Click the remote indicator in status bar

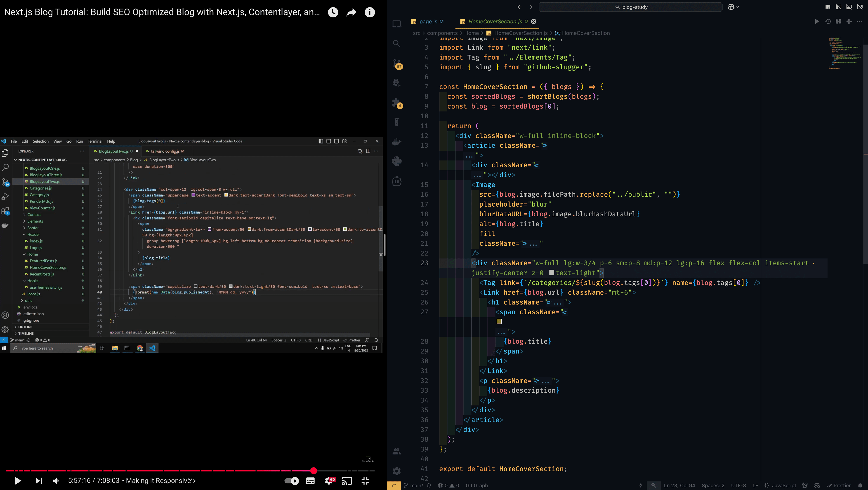(x=394, y=486)
